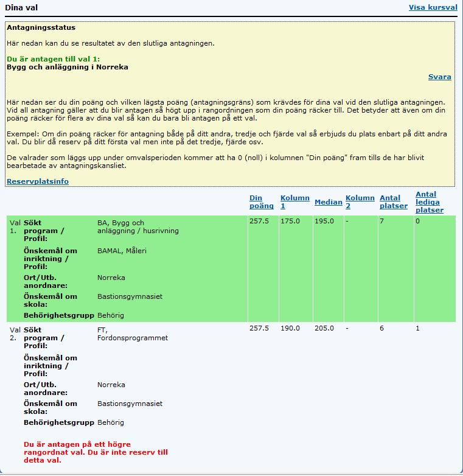Click Norreka in the Val 2 row
463x476 pixels.
[111, 385]
